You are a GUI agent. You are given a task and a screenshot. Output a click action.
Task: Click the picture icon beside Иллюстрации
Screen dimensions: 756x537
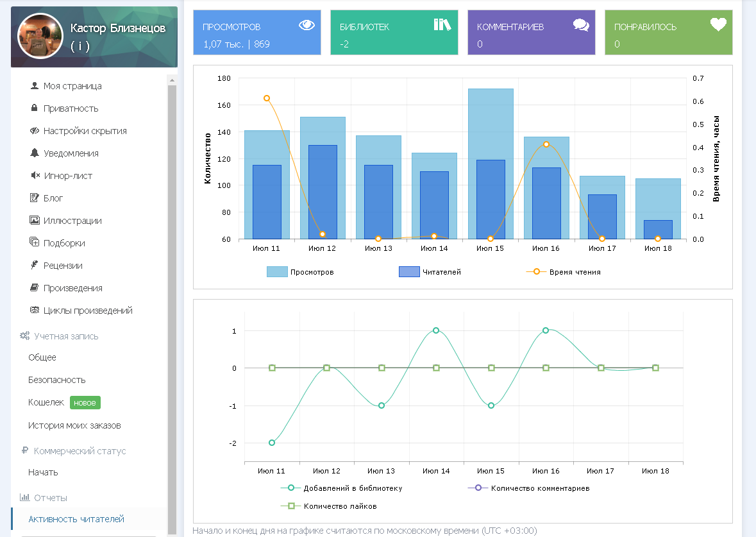(35, 221)
